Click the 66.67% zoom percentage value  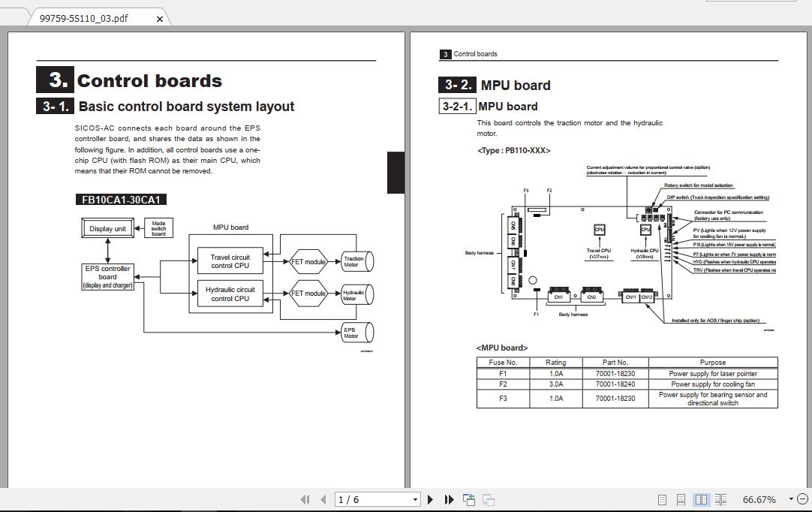click(x=759, y=498)
